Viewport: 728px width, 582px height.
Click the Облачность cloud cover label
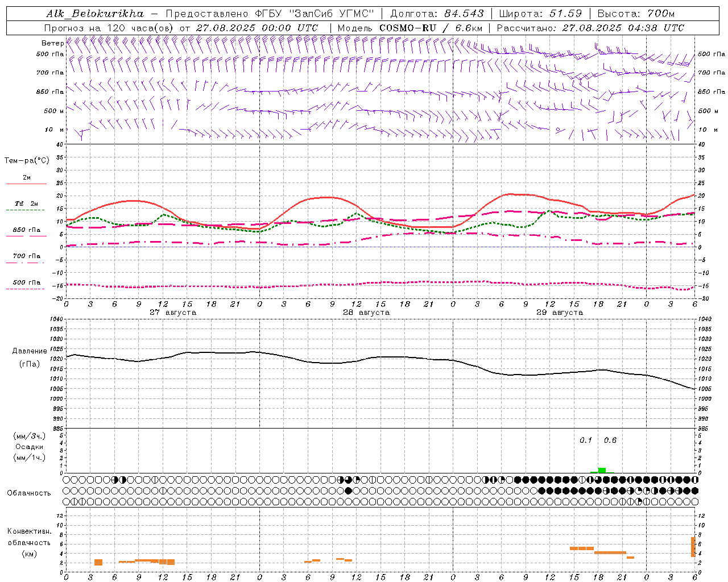29,493
